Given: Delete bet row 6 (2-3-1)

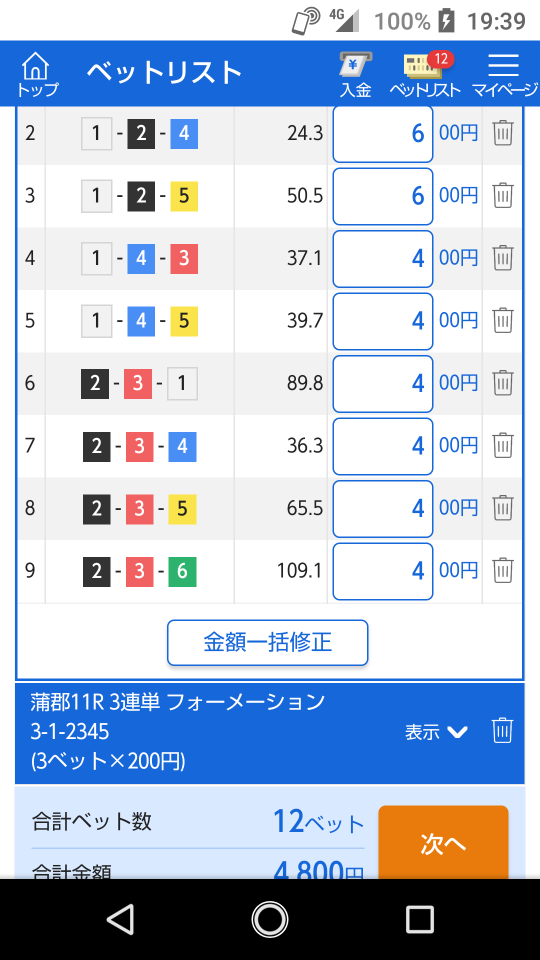Looking at the screenshot, I should coord(503,383).
